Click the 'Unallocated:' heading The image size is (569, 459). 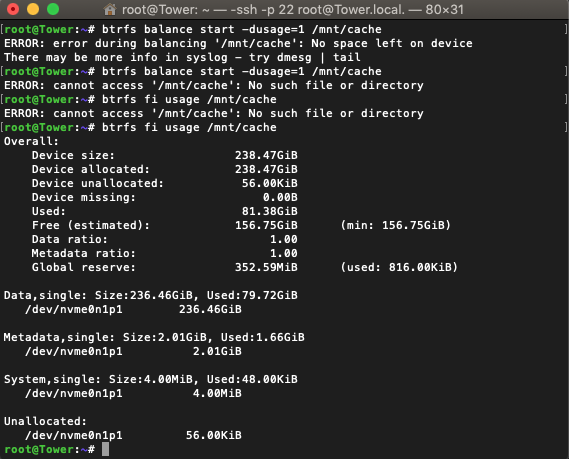(45, 421)
